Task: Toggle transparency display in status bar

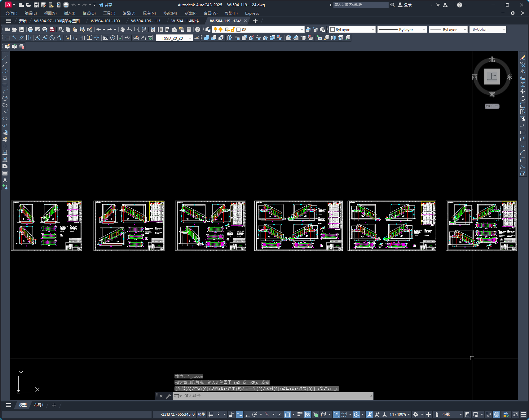Action: point(308,414)
